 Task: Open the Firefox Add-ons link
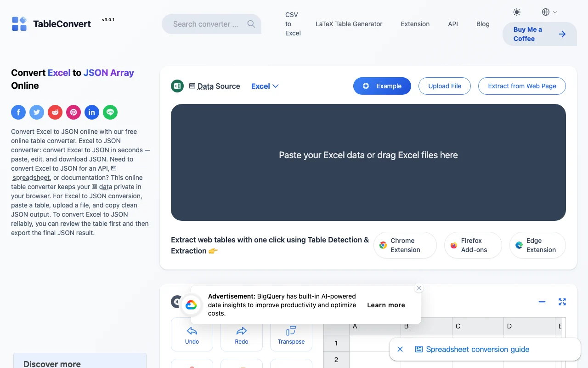473,245
